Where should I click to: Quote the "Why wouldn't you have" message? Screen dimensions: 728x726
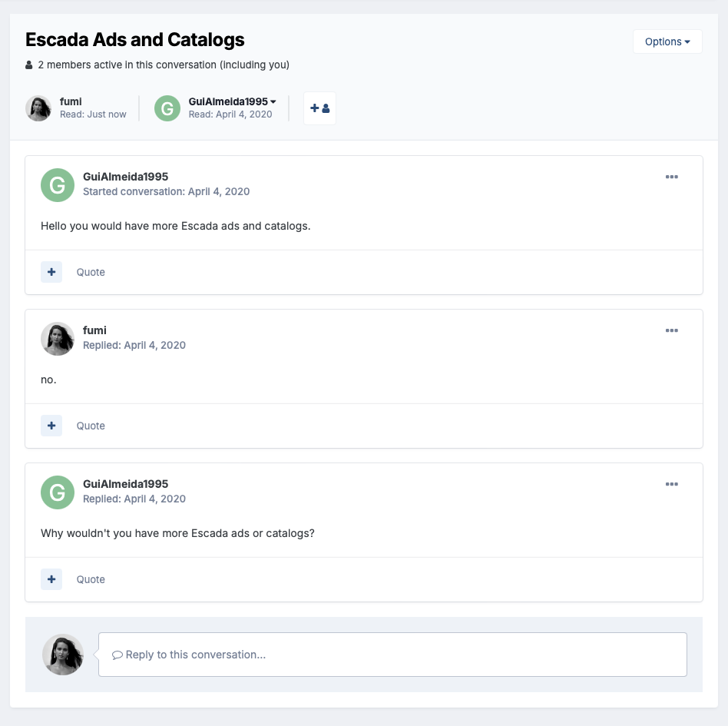(91, 579)
